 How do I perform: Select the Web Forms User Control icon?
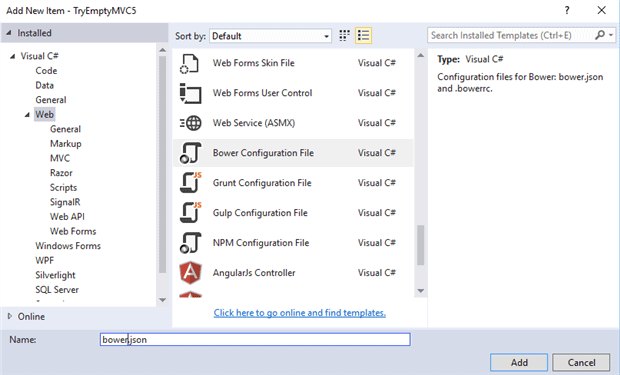pyautogui.click(x=190, y=93)
